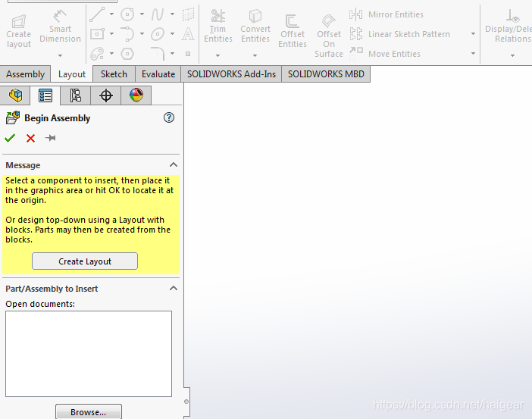Click the Mirror Entities tool
The image size is (532, 419).
[386, 14]
